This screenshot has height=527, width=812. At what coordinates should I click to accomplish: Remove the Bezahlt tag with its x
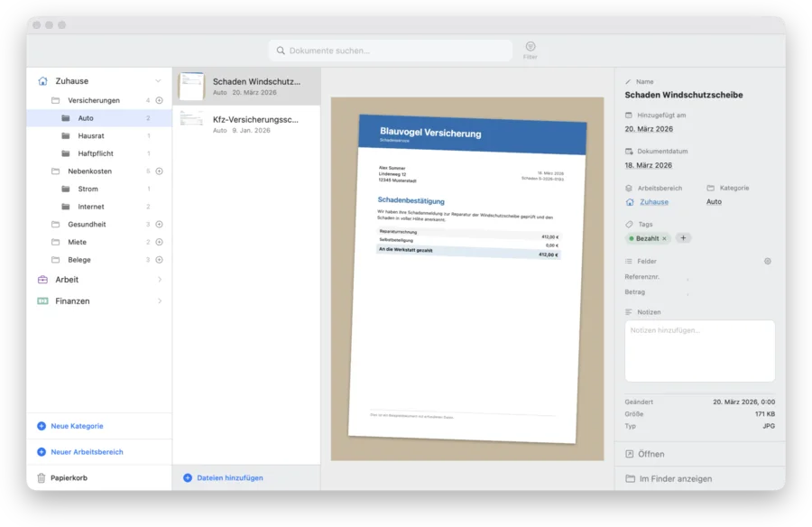[x=664, y=239]
